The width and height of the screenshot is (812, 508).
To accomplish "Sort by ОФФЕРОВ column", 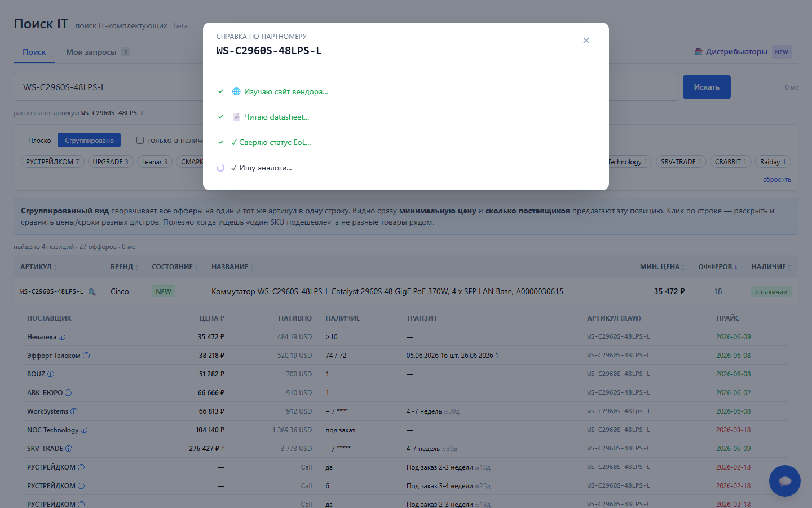I will click(718, 267).
